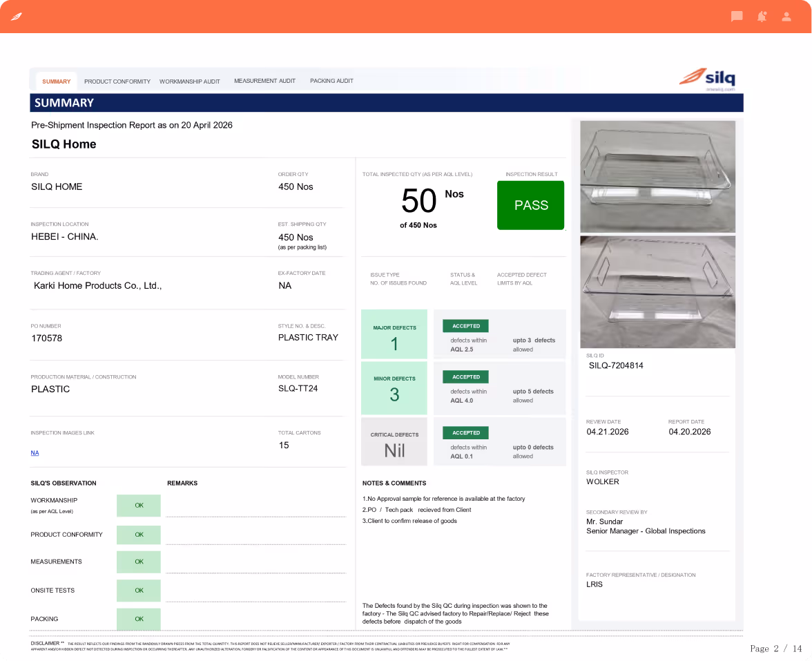
Task: Click review date 04.21.2026
Action: point(608,432)
